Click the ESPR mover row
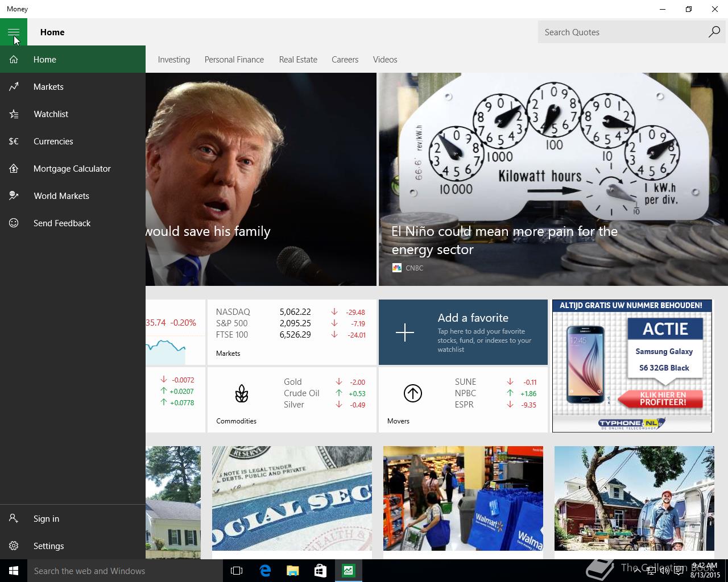The image size is (728, 582). [495, 405]
